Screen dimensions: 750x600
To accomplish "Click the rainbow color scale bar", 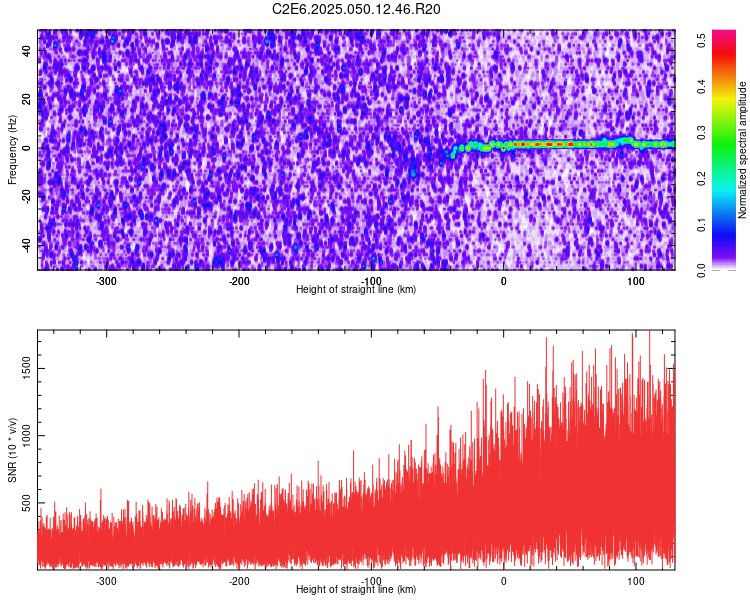I will 724,150.
